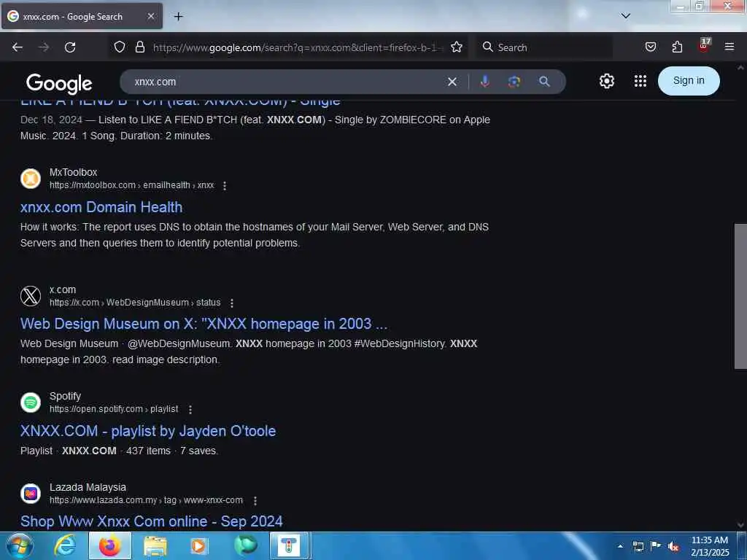Open the list all tabs dropdown arrow
Screen dimensions: 747x560
click(625, 16)
